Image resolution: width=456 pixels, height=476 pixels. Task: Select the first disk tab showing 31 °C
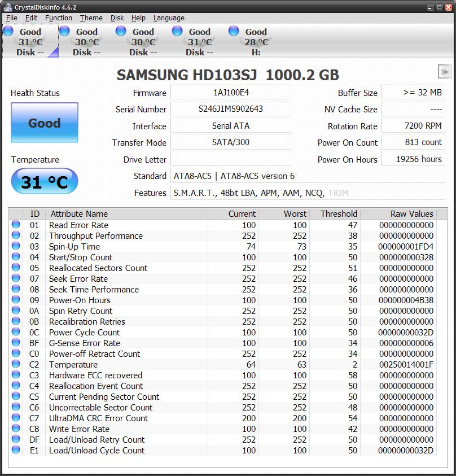pos(30,41)
